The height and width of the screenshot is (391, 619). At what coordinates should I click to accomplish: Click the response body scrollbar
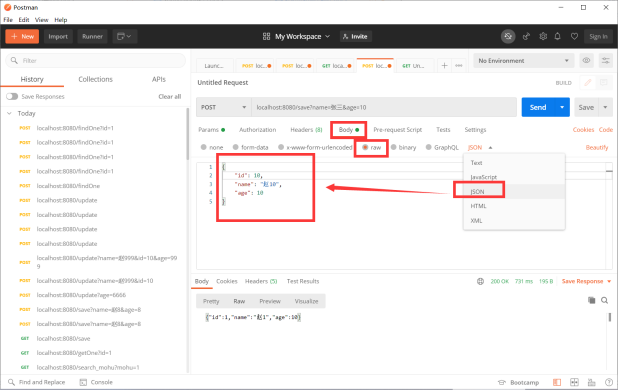pyautogui.click(x=610, y=317)
